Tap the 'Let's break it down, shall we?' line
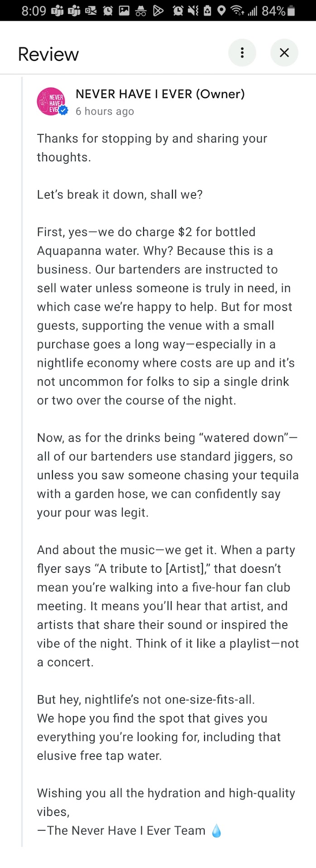Image resolution: width=316 pixels, height=868 pixels. click(120, 194)
